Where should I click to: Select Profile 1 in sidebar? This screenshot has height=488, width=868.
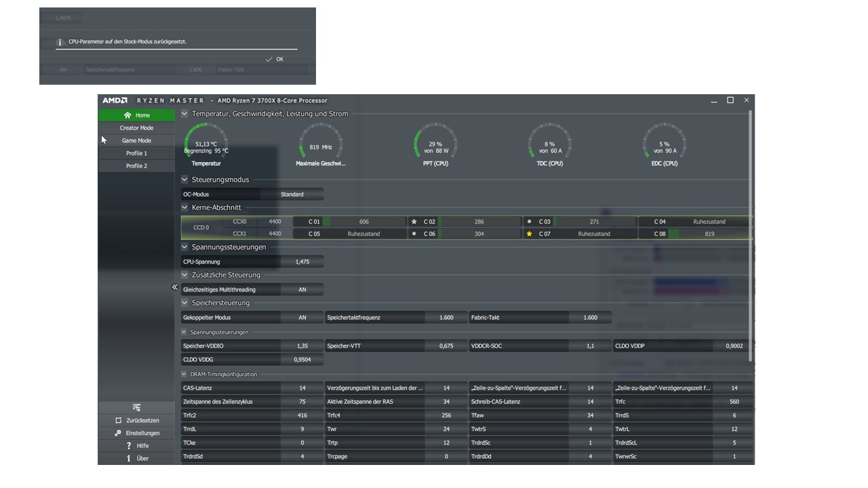coord(136,153)
